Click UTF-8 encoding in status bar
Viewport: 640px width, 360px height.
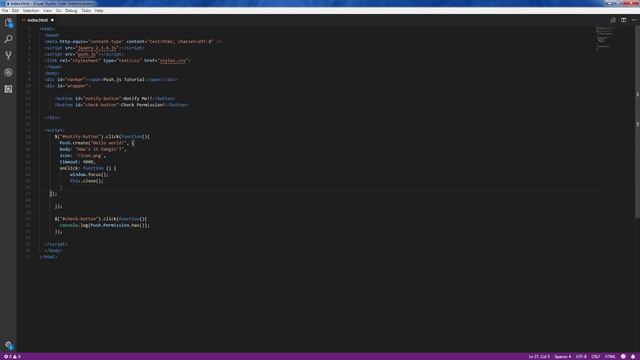click(x=581, y=356)
